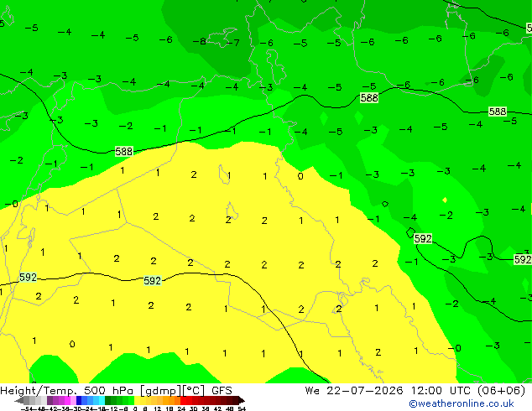Click the 'GFS' model label
Image resolution: width=532 pixels, height=411 pixels.
click(222, 391)
